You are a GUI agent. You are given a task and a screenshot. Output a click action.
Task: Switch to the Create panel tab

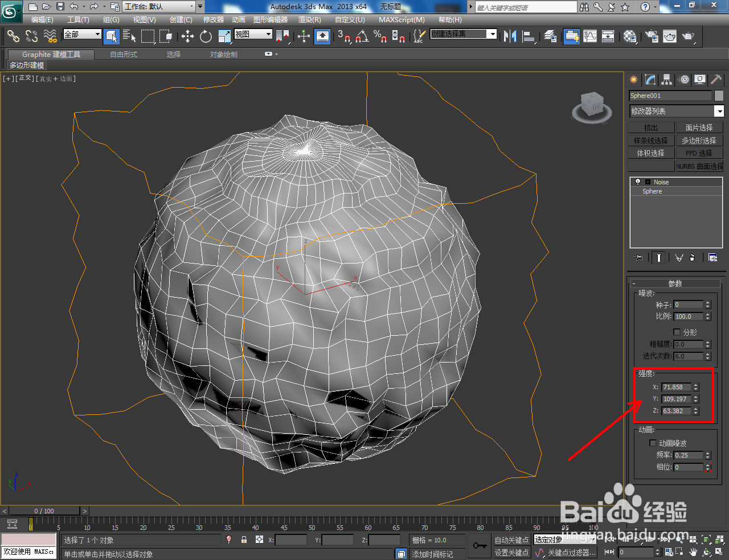click(633, 80)
